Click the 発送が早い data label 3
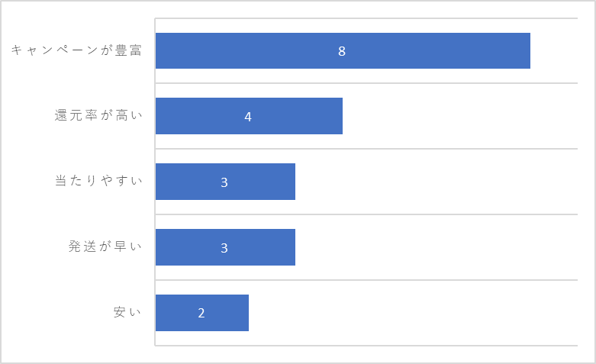The height and width of the screenshot is (364, 596). (224, 248)
